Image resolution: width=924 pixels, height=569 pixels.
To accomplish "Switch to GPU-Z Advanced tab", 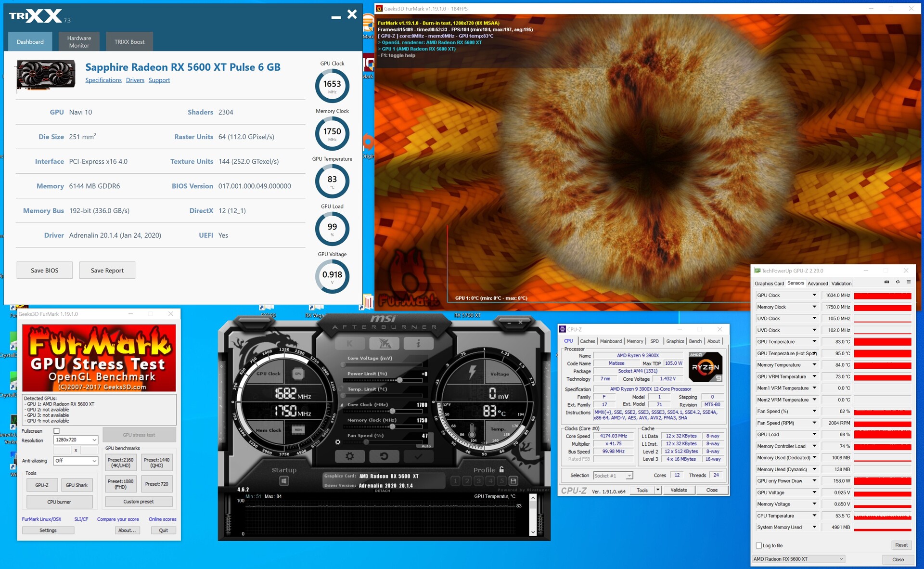I will (x=818, y=284).
